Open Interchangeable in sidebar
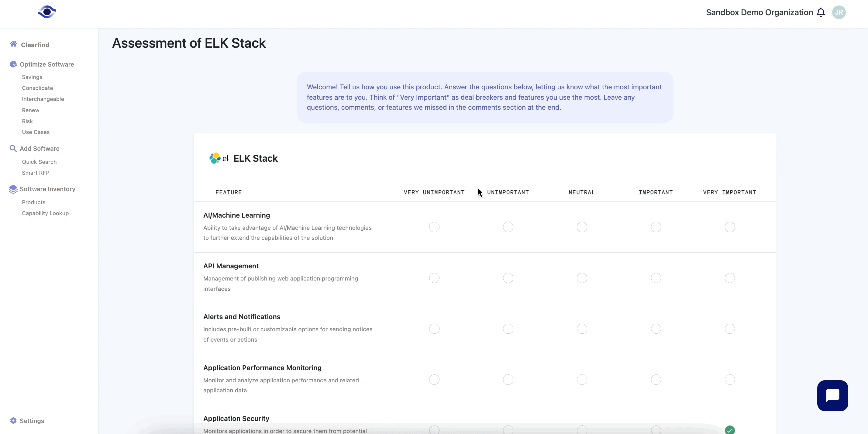The width and height of the screenshot is (868, 434). pos(43,99)
